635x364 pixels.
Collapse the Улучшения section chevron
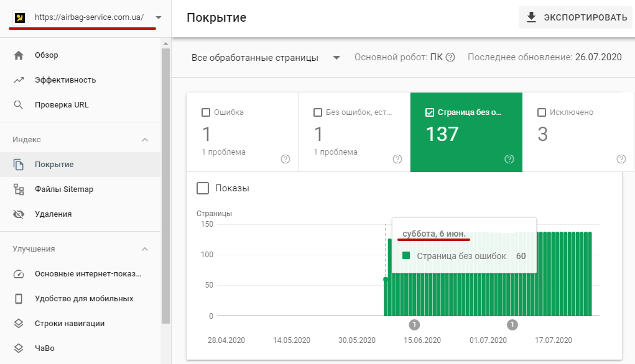[145, 249]
